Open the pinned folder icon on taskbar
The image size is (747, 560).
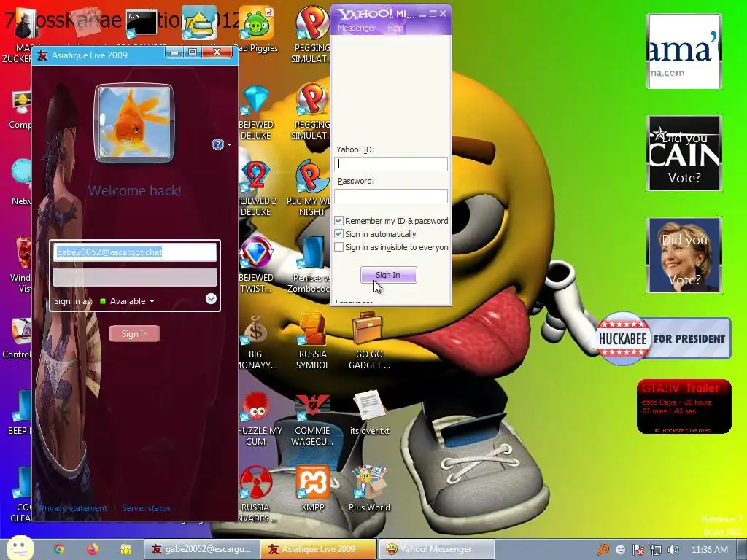tap(125, 549)
